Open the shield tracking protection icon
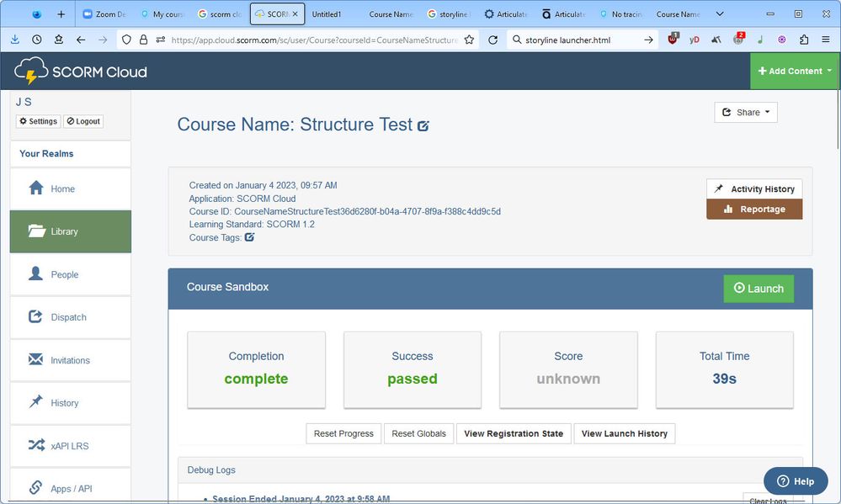This screenshot has height=504, width=841. 126,40
